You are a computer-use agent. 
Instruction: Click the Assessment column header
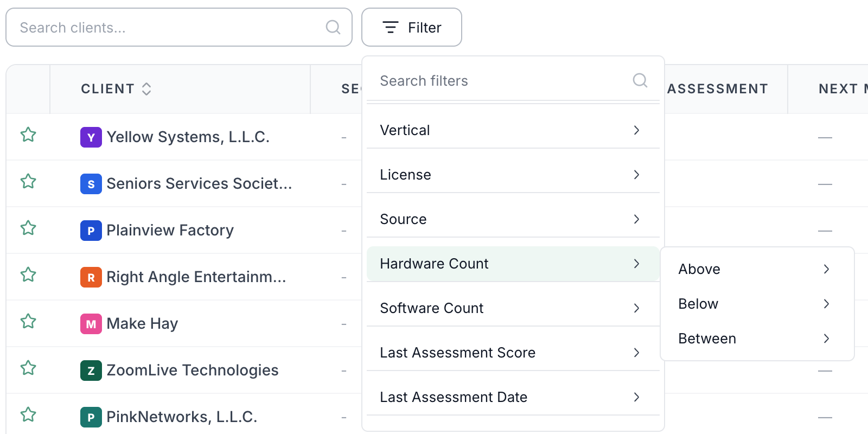click(x=718, y=89)
